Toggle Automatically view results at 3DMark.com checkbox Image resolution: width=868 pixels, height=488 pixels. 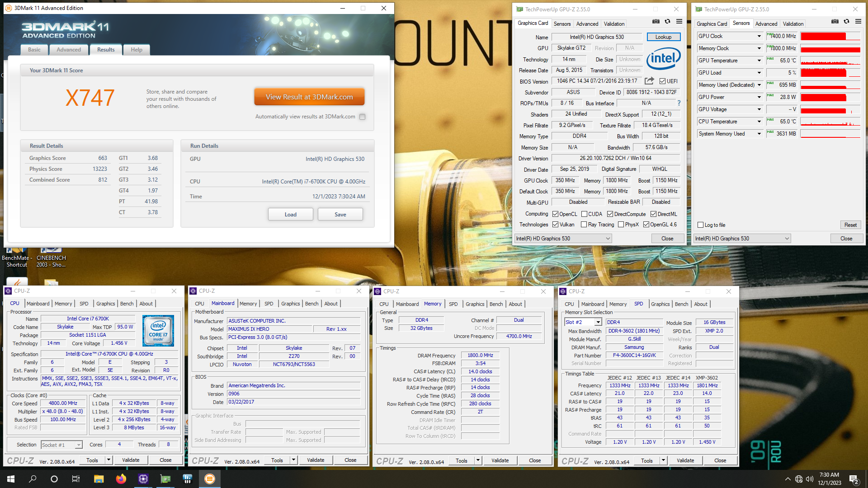[362, 117]
